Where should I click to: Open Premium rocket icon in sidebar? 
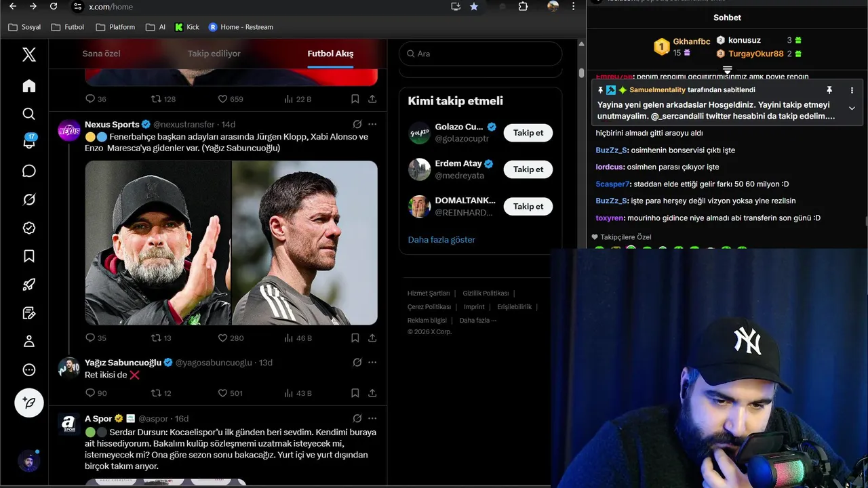tap(28, 285)
